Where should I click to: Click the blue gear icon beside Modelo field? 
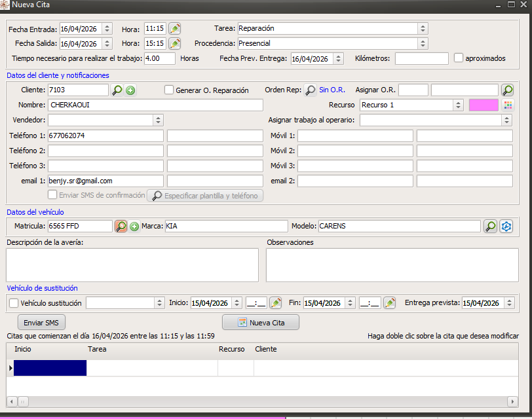tap(506, 227)
